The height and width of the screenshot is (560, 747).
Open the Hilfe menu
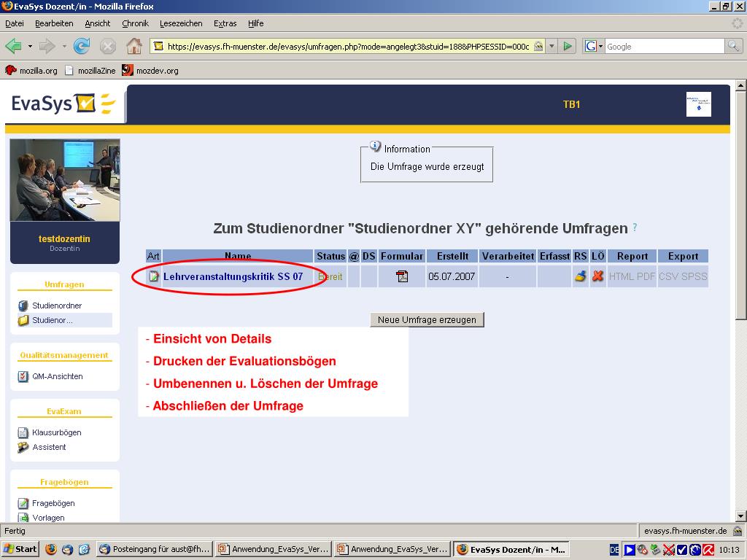pos(256,23)
